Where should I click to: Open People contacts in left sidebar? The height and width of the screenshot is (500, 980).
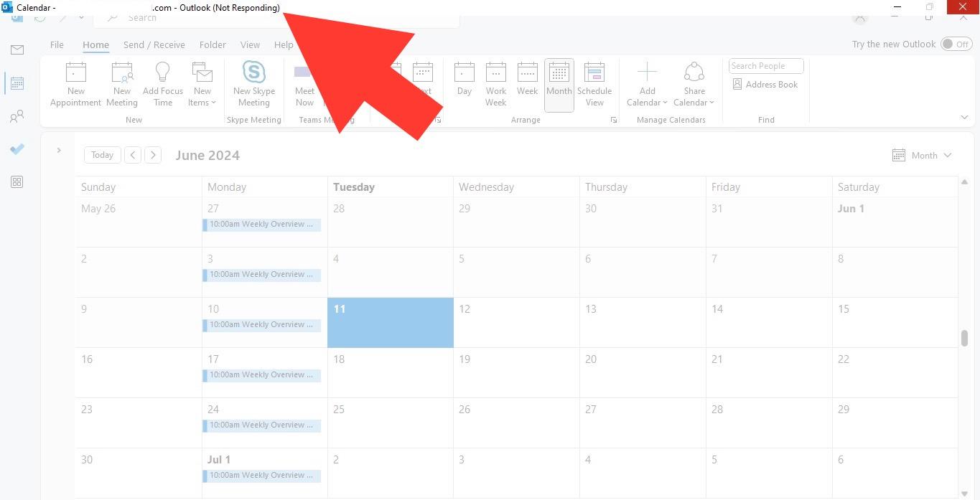tap(17, 116)
